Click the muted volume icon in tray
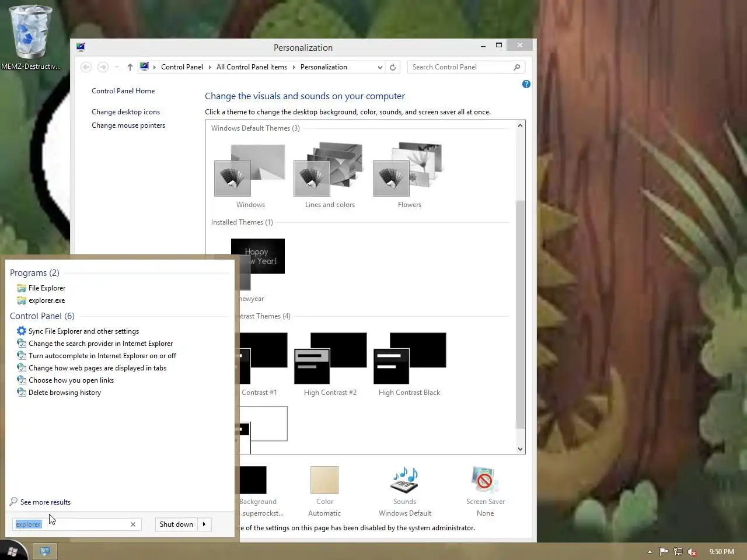This screenshot has width=747, height=560. pos(692,552)
